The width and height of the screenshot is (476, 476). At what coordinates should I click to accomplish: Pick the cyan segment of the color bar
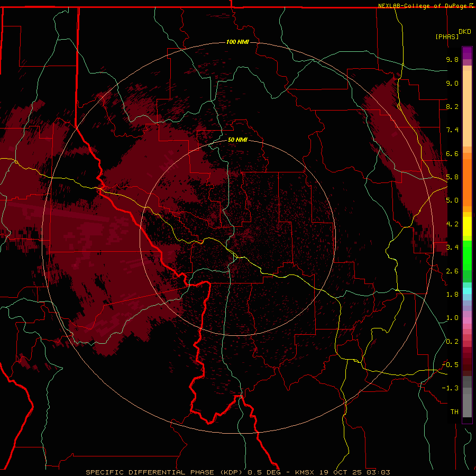(x=467, y=291)
